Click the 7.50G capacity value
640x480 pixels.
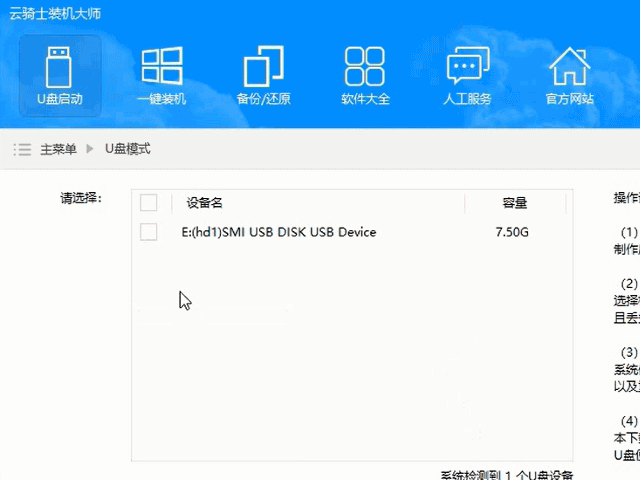(x=512, y=232)
